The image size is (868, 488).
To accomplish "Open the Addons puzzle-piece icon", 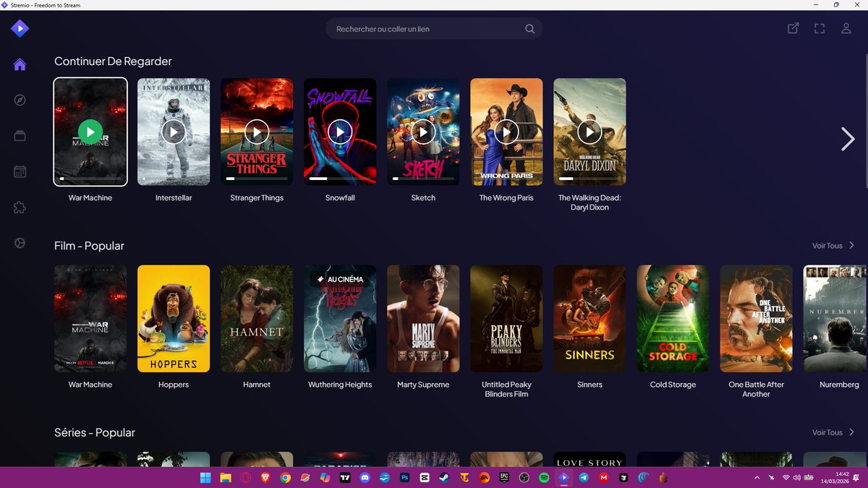I will point(20,207).
